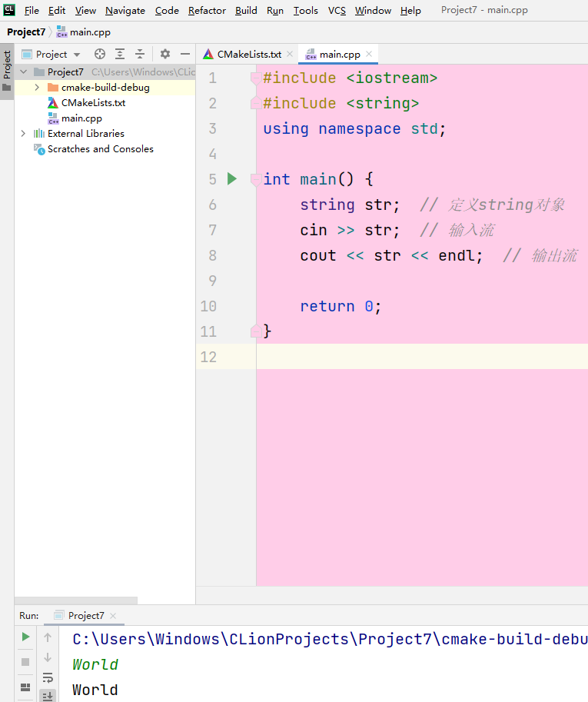Toggle soft-wrap in the run console
588x702 pixels.
48,677
